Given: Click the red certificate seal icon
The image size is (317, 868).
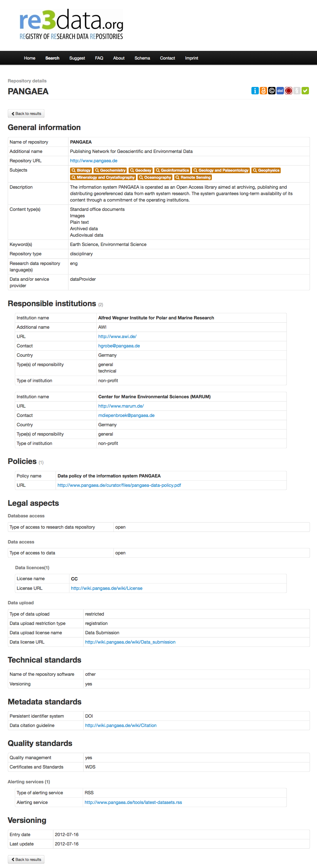Looking at the screenshot, I should click(x=288, y=91).
